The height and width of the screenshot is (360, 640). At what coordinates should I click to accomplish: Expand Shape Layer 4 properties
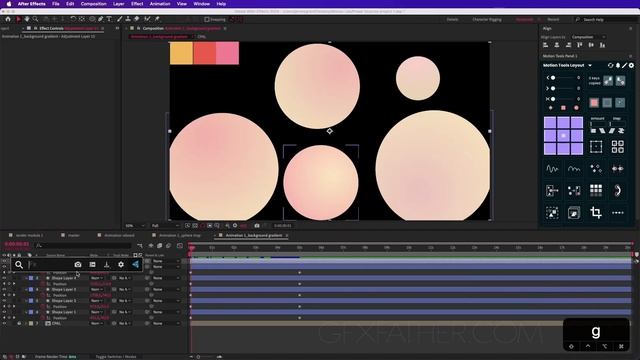point(27,278)
